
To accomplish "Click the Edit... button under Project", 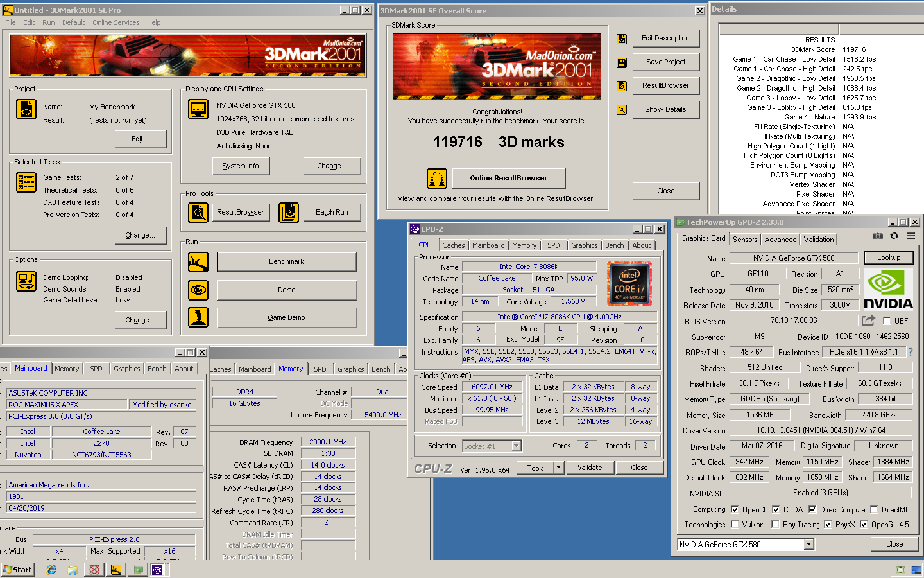I will (x=140, y=139).
